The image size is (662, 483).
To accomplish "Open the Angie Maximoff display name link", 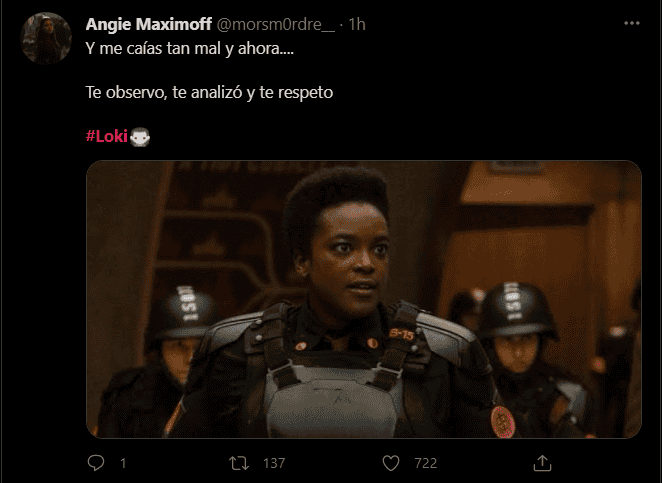I will pos(149,24).
